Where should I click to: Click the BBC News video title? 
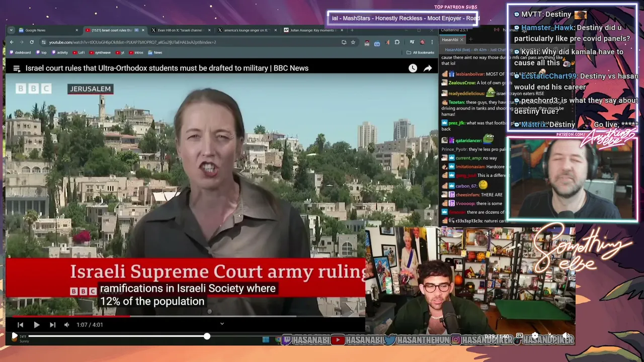tap(167, 68)
